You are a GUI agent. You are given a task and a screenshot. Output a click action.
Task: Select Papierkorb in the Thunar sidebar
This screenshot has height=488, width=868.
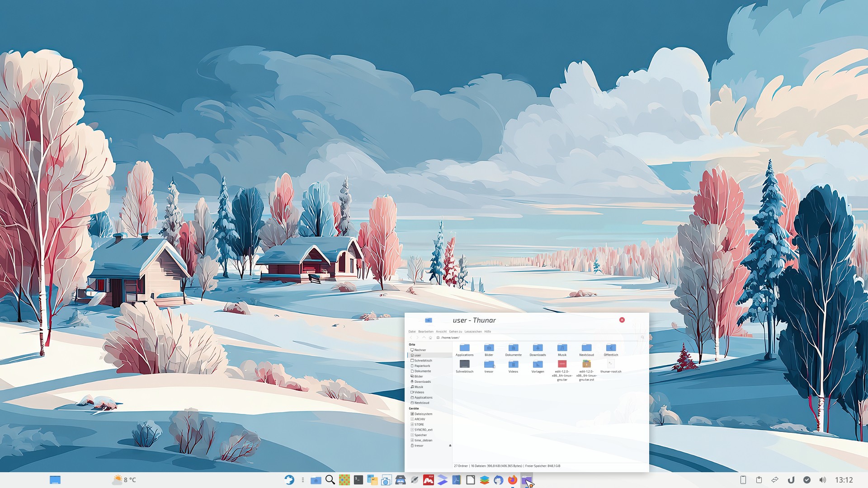click(x=422, y=366)
